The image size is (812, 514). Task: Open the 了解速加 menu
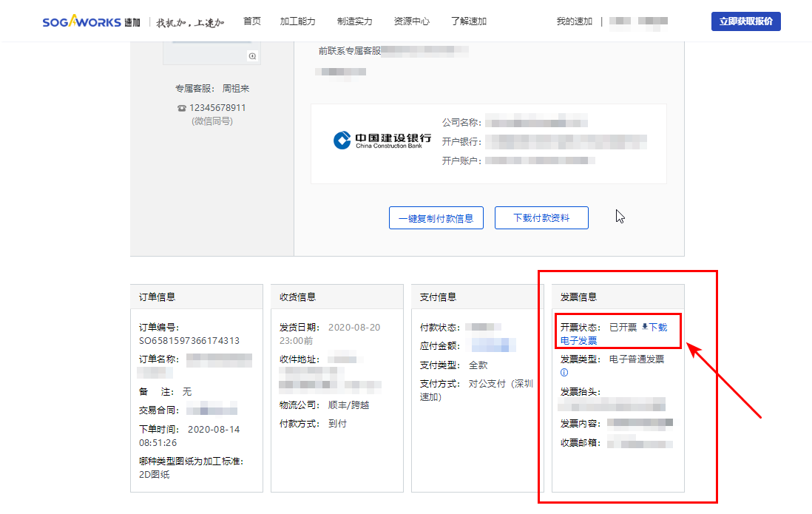(468, 21)
